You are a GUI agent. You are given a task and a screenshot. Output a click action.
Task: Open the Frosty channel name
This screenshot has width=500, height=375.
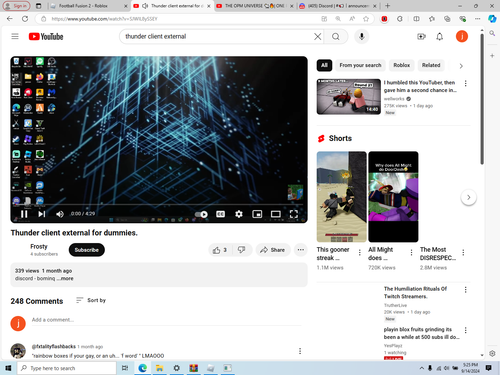tap(39, 246)
